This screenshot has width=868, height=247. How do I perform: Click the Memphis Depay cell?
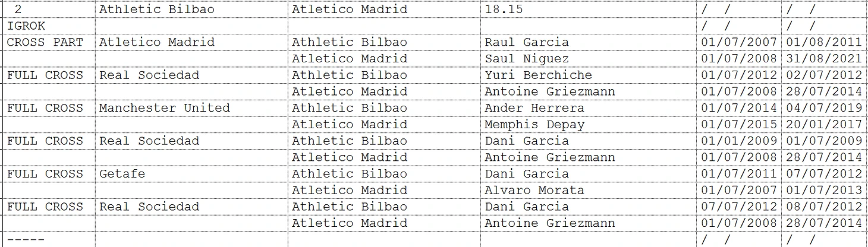tap(588, 125)
